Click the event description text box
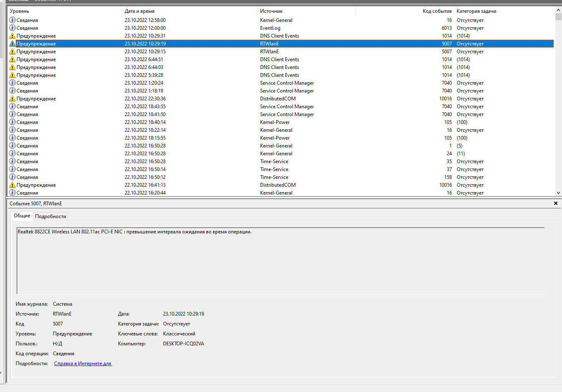Screen dimensions: 562x392 click(280, 260)
